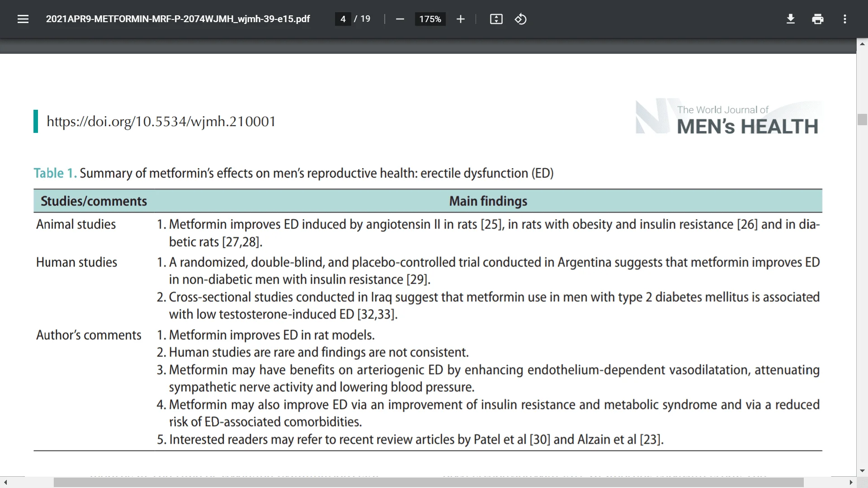
Task: Click the Men's Health journal logo
Action: click(x=728, y=117)
